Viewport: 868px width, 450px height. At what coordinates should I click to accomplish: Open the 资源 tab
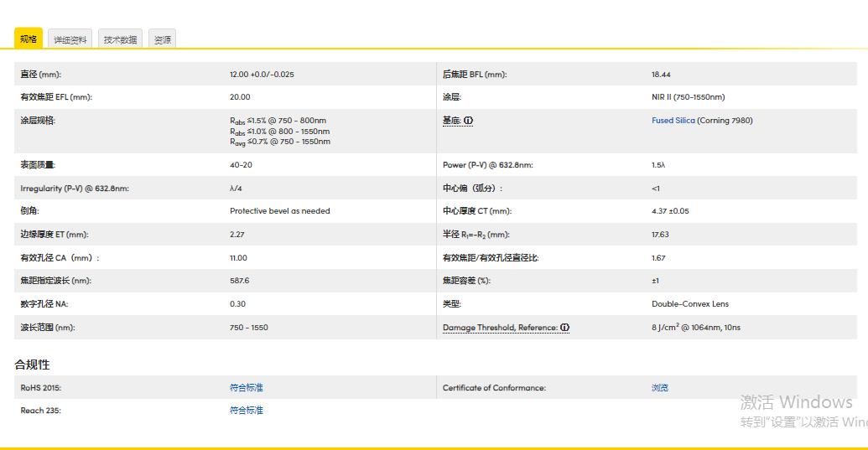pyautogui.click(x=162, y=39)
